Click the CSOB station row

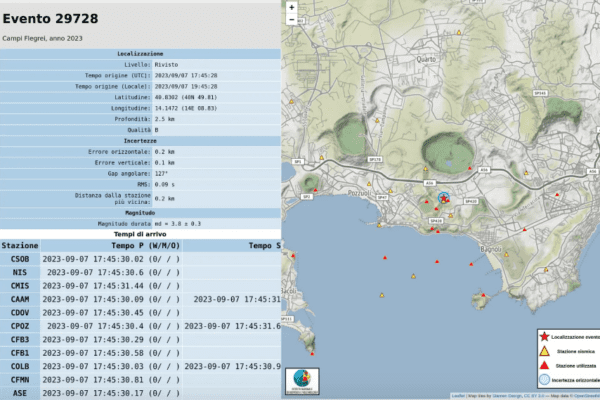20,258
